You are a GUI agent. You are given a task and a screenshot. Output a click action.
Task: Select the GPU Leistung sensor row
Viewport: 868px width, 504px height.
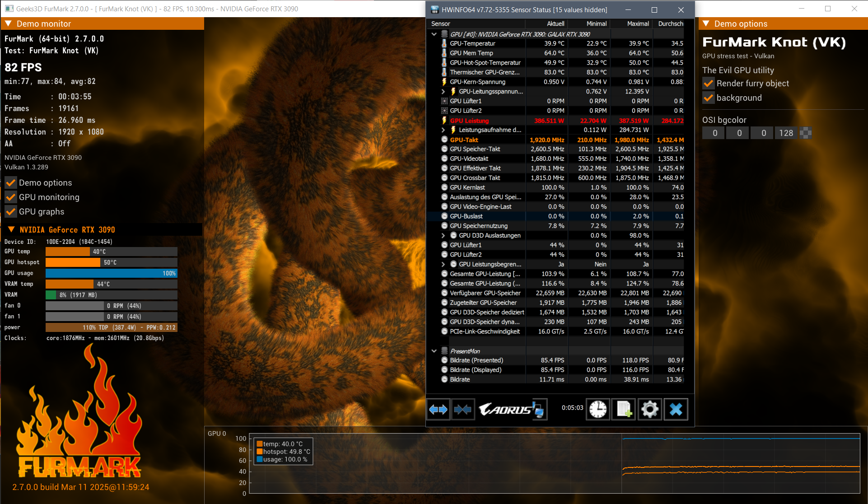point(470,121)
